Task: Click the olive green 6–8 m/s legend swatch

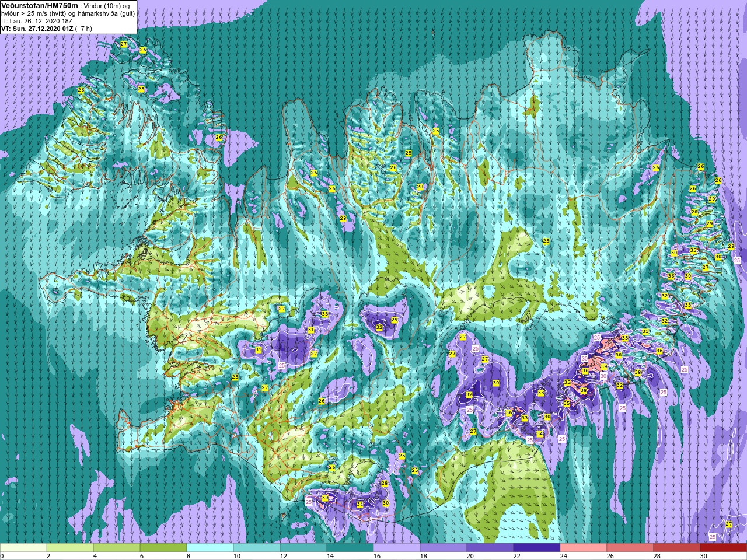Action: [x=163, y=548]
